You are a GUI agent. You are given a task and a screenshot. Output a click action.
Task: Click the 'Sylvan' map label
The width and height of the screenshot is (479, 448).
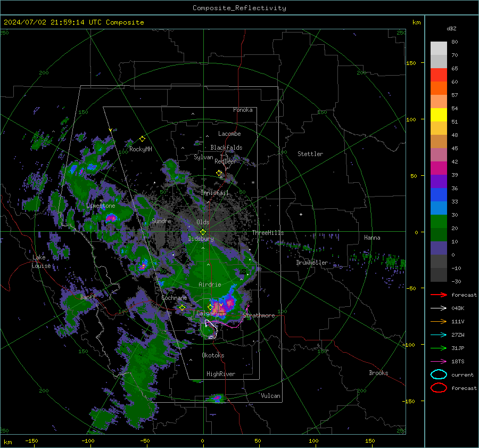(203, 157)
